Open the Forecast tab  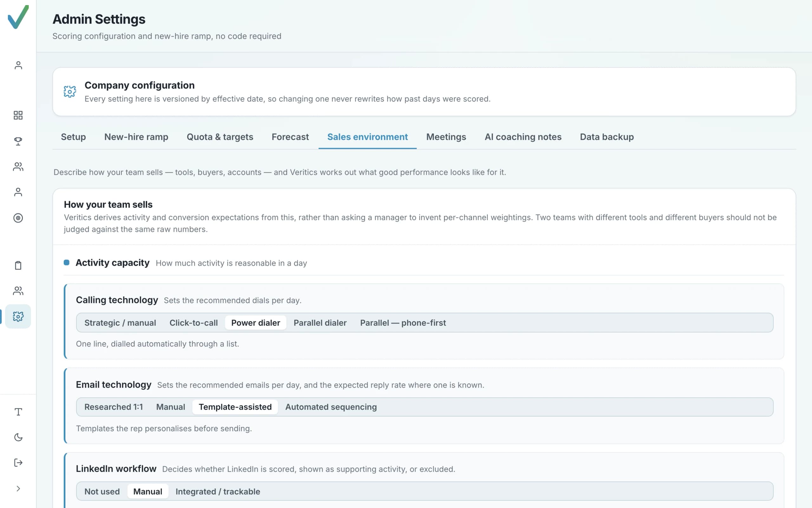tap(290, 137)
